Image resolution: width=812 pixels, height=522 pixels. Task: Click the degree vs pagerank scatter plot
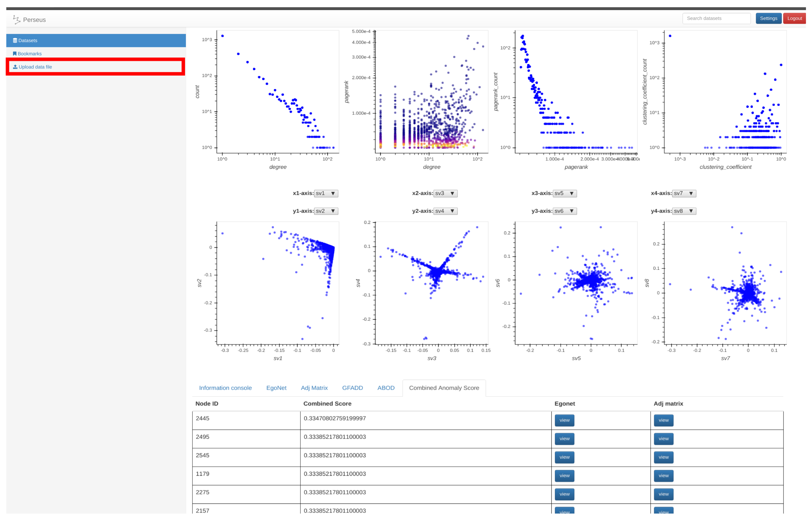tap(431, 91)
